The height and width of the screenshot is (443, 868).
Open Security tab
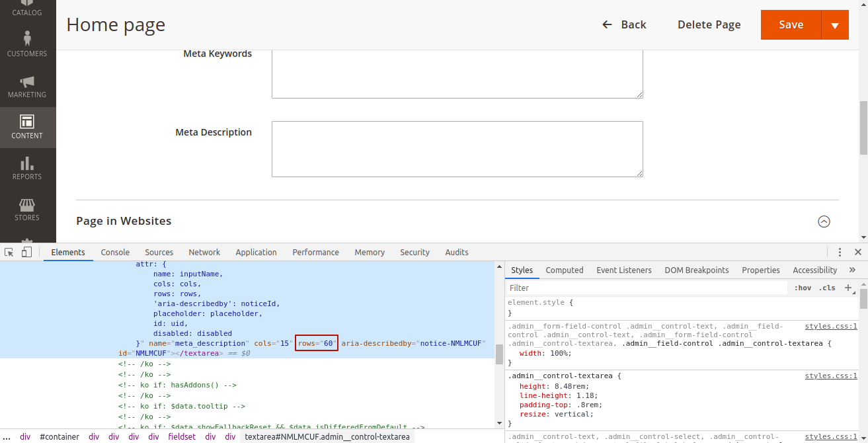414,252
